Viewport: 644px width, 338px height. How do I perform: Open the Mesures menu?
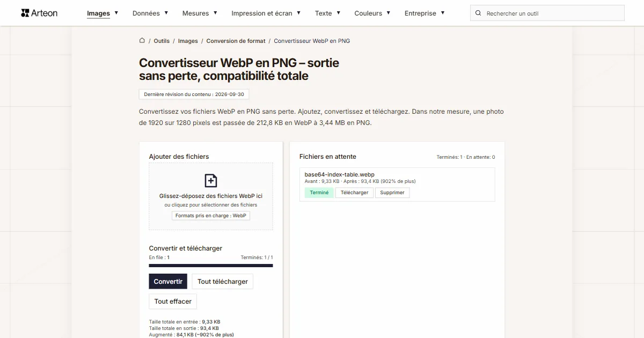coord(195,13)
